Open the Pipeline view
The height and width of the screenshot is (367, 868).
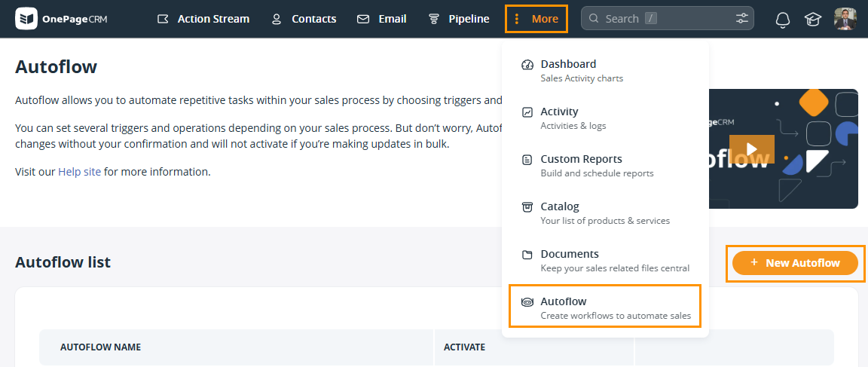[459, 19]
